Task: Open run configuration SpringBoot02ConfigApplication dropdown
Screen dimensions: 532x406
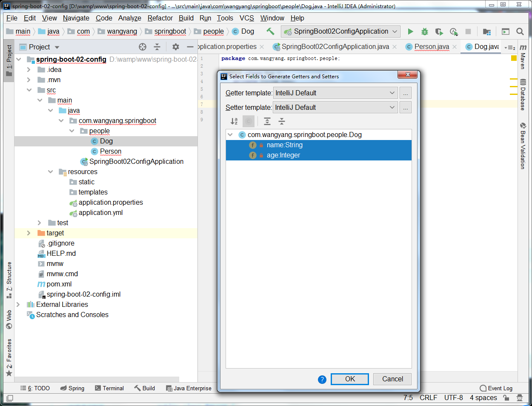Action: 341,31
